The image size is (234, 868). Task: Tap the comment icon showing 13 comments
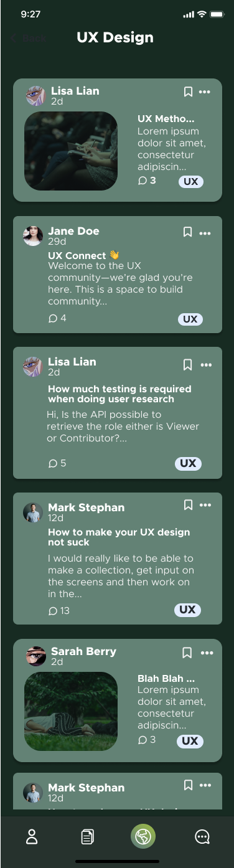click(53, 611)
